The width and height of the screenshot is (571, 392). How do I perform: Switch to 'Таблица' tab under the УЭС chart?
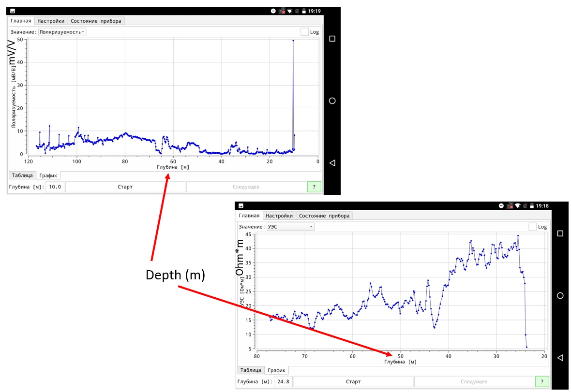[250, 370]
